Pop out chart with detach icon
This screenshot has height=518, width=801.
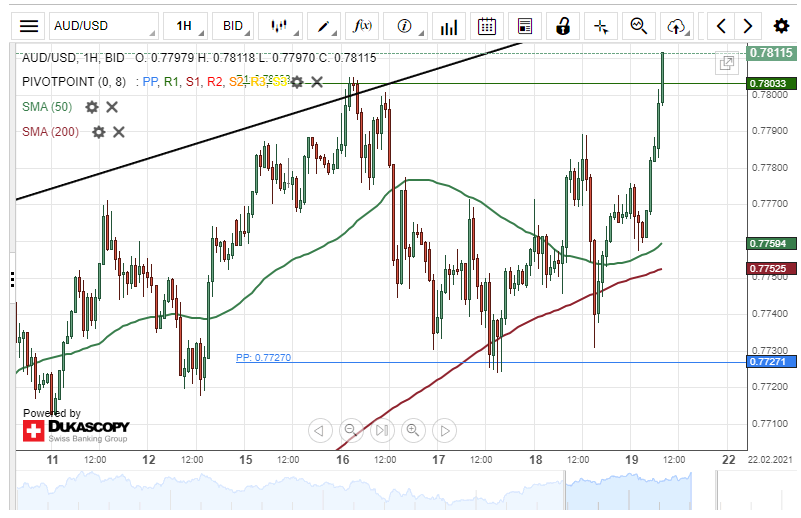(727, 63)
